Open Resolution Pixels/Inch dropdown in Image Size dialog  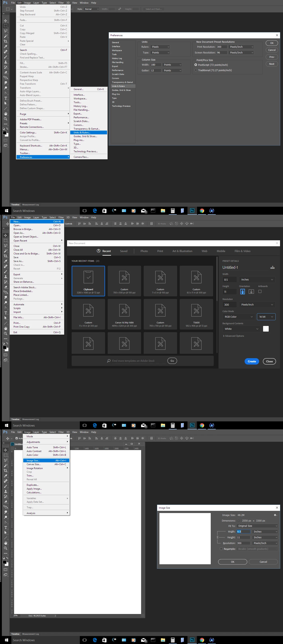[x=265, y=543]
